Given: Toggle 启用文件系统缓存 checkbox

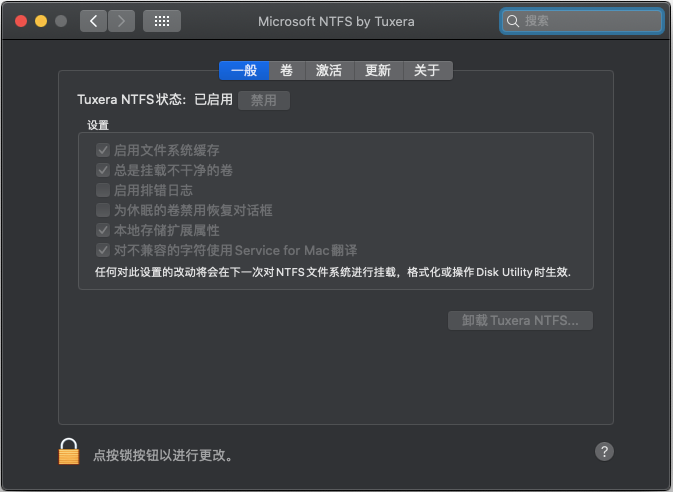Looking at the screenshot, I should (103, 150).
